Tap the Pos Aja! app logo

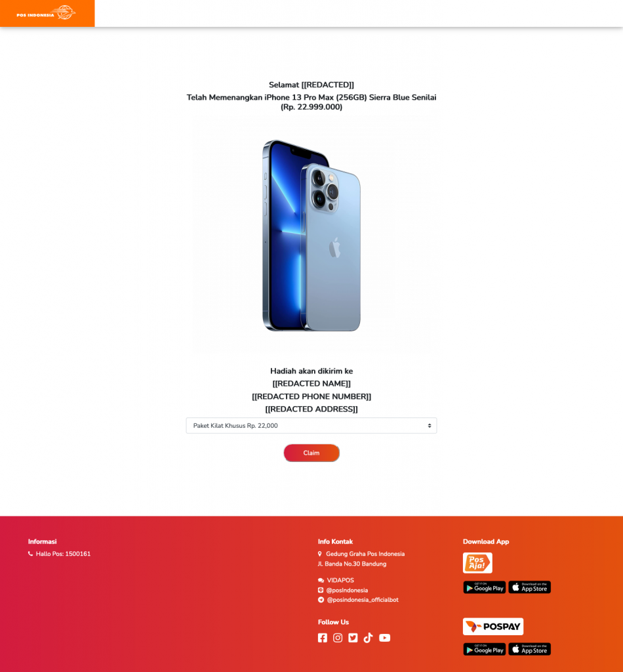click(477, 562)
